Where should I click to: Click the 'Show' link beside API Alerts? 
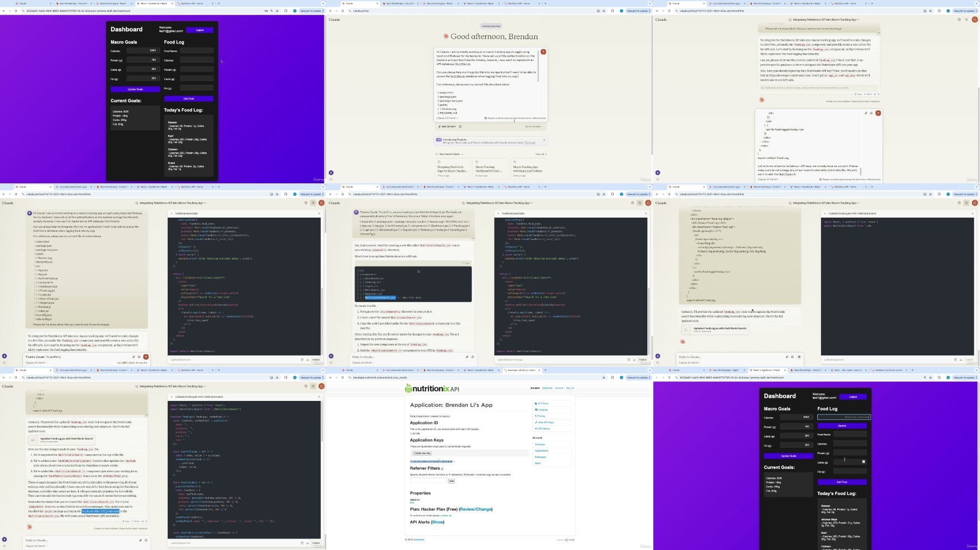tap(438, 522)
